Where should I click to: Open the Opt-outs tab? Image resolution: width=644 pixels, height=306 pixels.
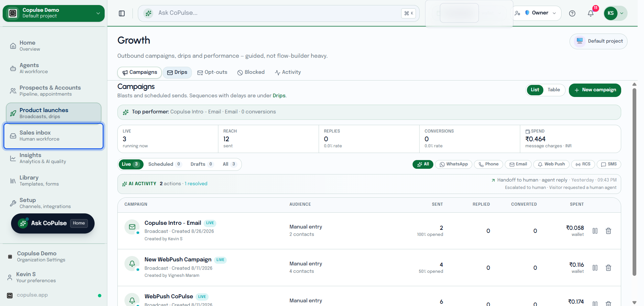pos(212,72)
